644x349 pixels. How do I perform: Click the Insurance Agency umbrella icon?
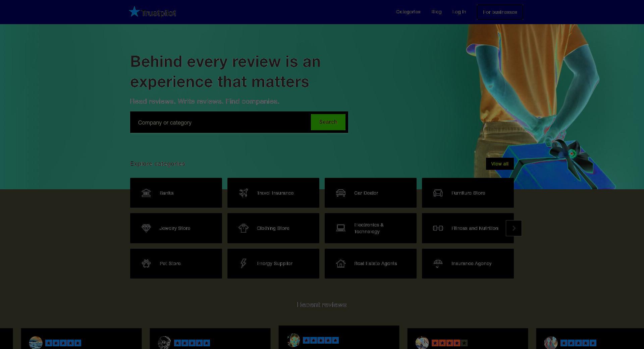tap(438, 263)
